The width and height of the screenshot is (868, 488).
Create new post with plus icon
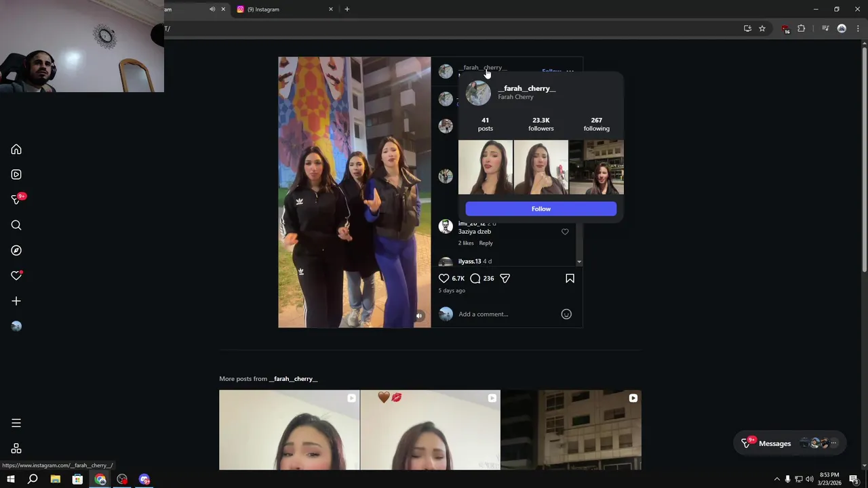click(x=16, y=301)
